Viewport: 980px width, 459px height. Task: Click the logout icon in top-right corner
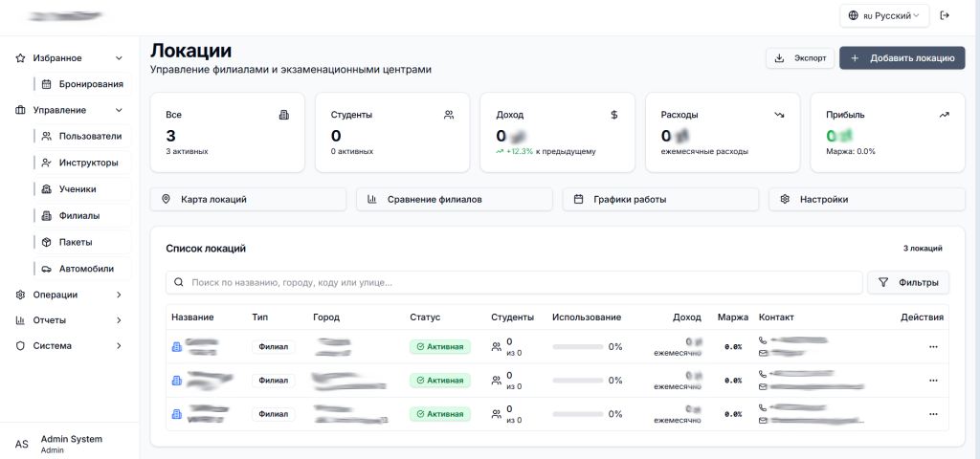[x=945, y=15]
